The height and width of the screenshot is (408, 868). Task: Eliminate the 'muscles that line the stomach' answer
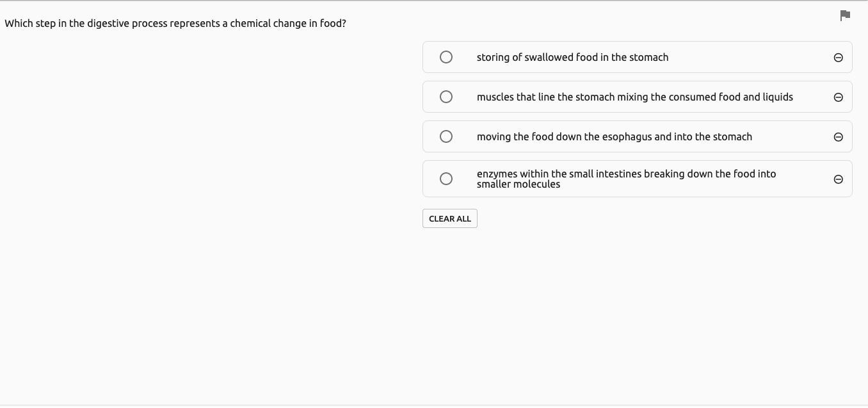pos(838,97)
